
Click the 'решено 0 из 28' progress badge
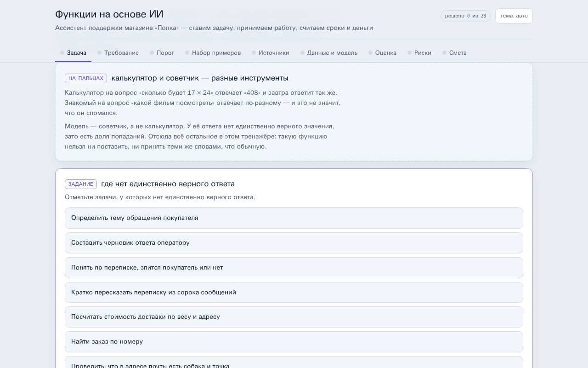pyautogui.click(x=465, y=16)
